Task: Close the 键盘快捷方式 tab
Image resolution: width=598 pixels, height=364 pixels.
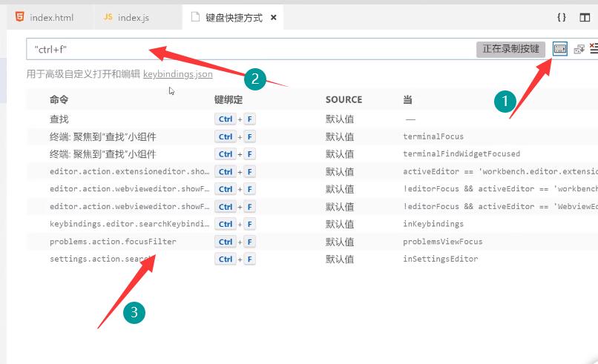Action: coord(273,18)
